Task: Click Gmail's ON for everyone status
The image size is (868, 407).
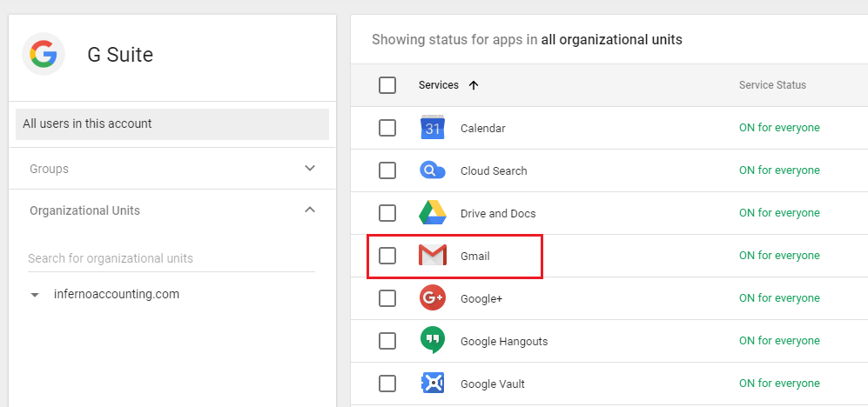Action: coord(779,256)
